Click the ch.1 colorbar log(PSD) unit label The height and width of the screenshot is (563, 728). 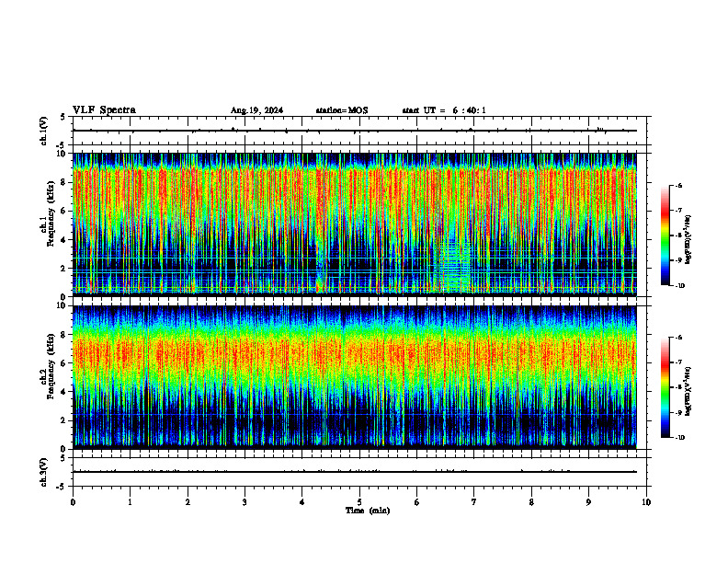688,240
